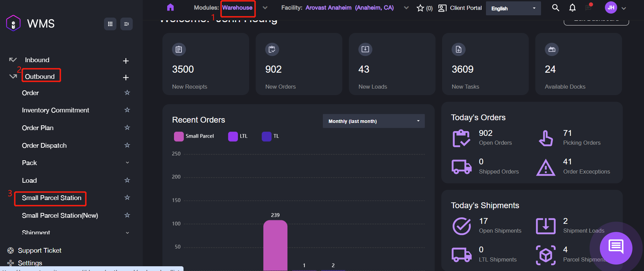Expand the Pack submenu chevron
Image resolution: width=644 pixels, height=271 pixels.
[x=127, y=163]
